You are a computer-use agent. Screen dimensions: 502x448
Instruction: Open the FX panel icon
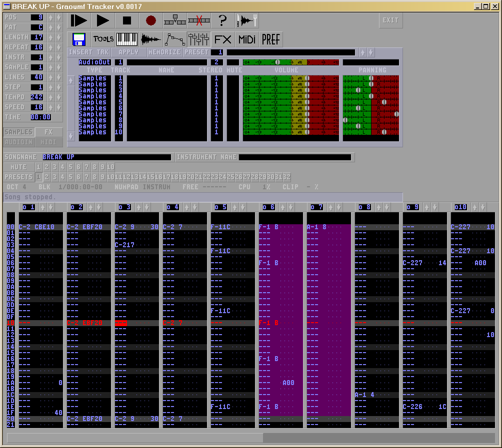[222, 39]
